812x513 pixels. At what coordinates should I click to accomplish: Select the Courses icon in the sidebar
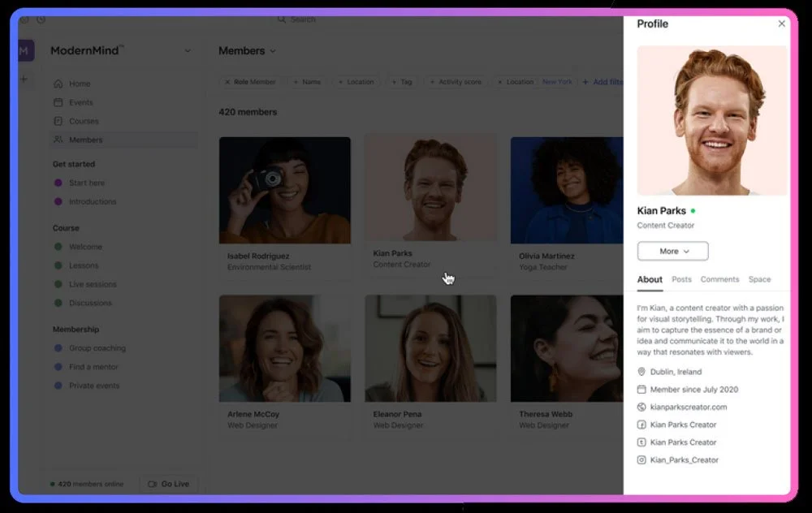(58, 121)
